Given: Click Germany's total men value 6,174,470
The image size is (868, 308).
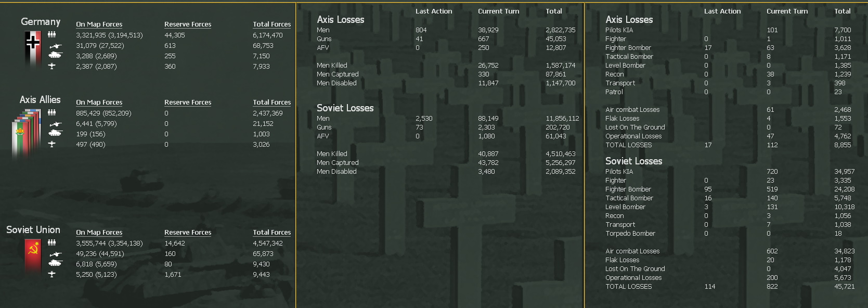Looking at the screenshot, I should click(x=268, y=35).
